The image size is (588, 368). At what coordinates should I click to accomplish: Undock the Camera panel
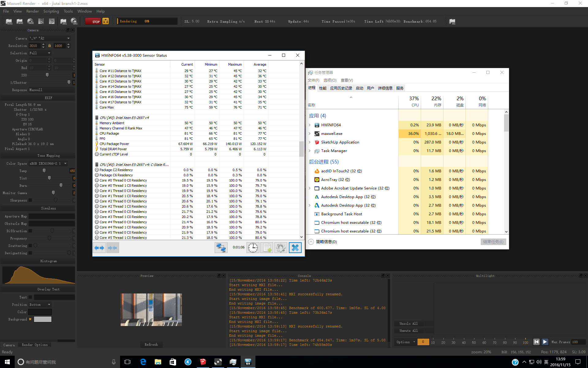point(68,30)
